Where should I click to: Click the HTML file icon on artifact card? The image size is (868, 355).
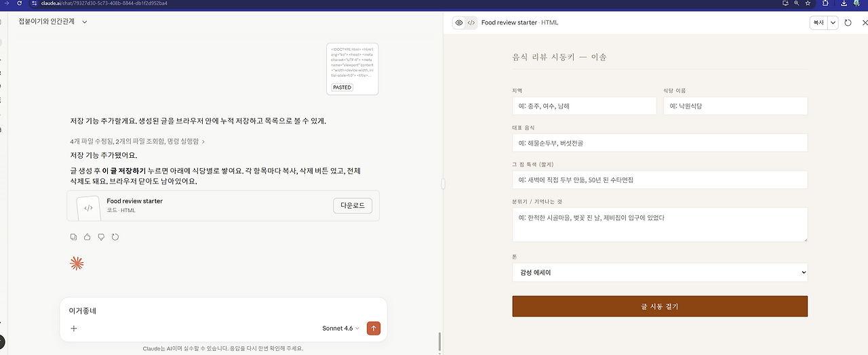(88, 208)
